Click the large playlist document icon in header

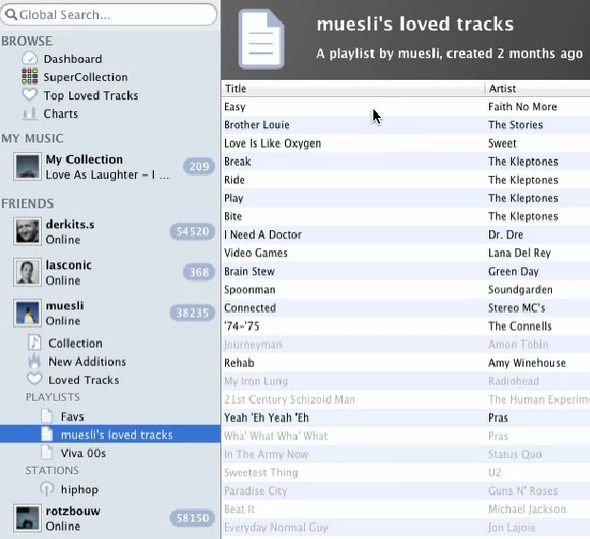point(261,40)
